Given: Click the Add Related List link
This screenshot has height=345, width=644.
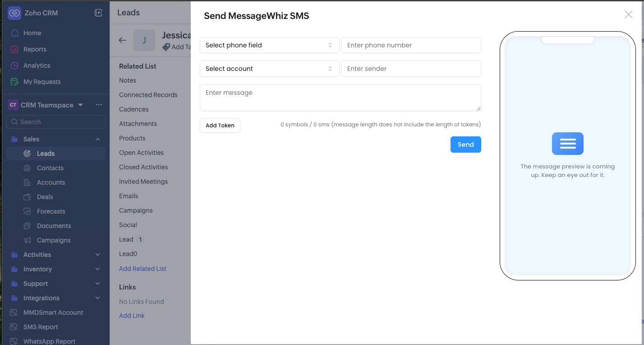Looking at the screenshot, I should 143,269.
